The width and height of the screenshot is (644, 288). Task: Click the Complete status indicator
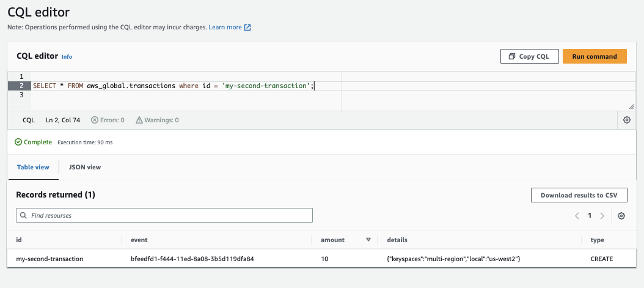pos(34,142)
